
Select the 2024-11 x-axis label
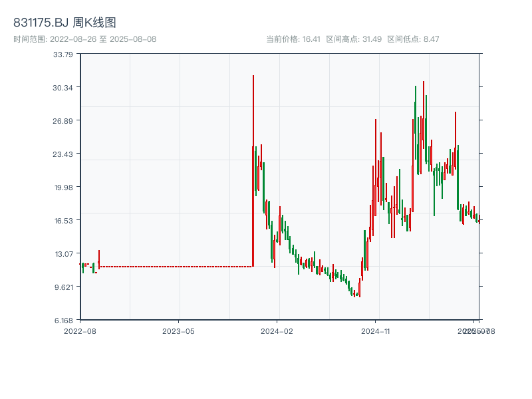[x=376, y=330]
